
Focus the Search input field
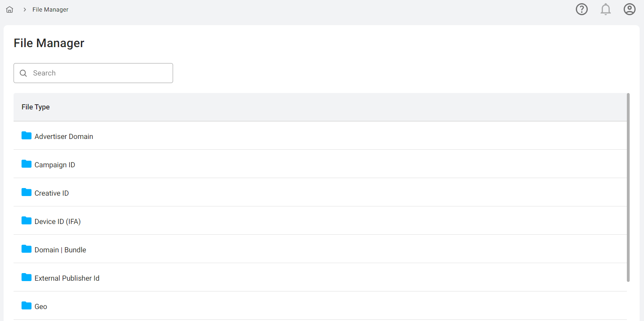click(x=100, y=73)
